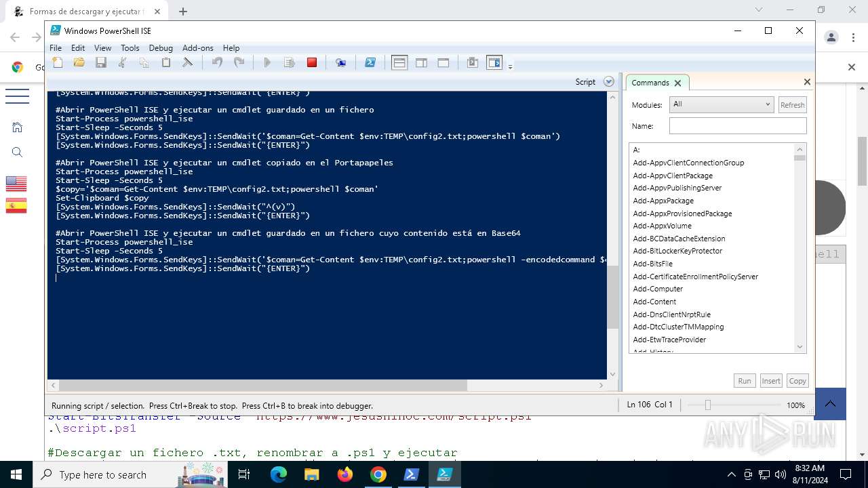Viewport: 868px width, 488px height.
Task: Open Firefox from the taskbar
Action: tap(345, 474)
